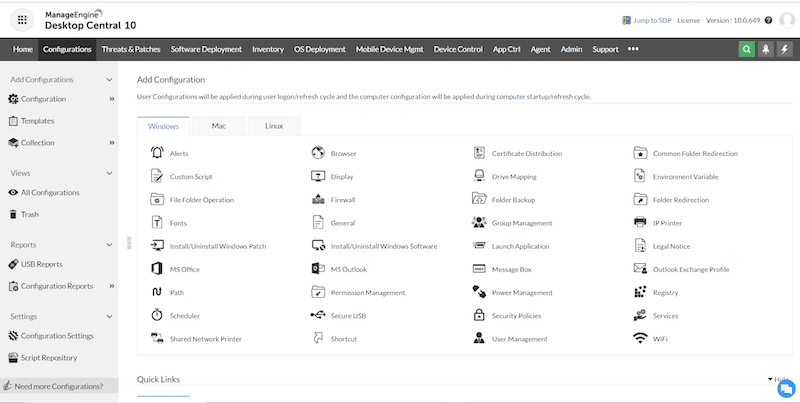Screen dimensions: 800x403
Task: Click the MS Outlook icon
Action: coord(318,269)
